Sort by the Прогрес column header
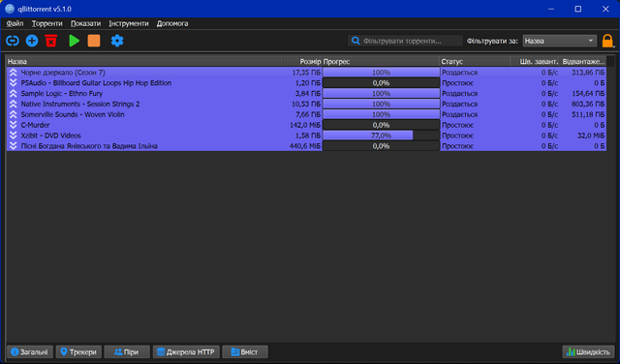620x364 pixels. point(381,61)
